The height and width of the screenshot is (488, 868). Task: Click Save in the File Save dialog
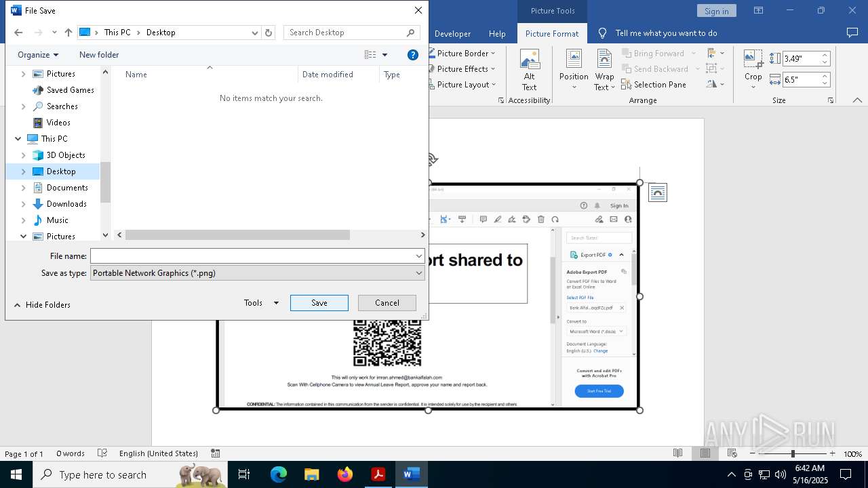pyautogui.click(x=319, y=303)
